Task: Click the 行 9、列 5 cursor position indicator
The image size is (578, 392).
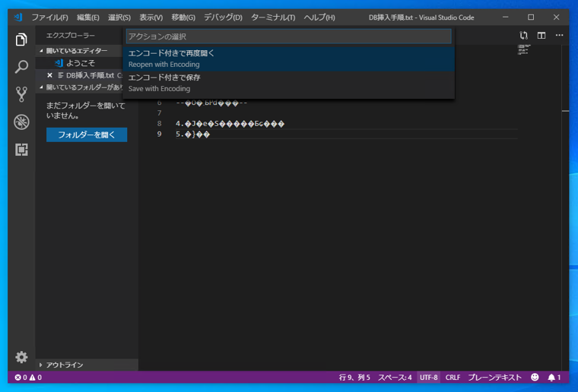Action: click(x=354, y=378)
